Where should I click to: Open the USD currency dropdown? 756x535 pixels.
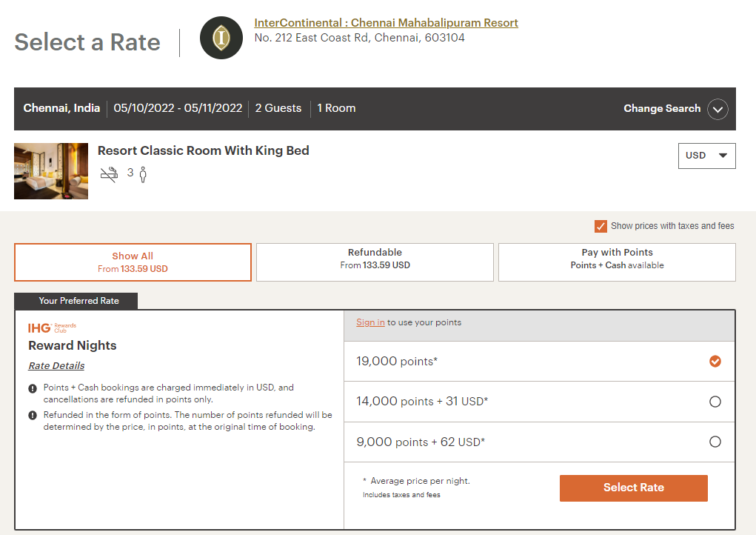pos(706,156)
